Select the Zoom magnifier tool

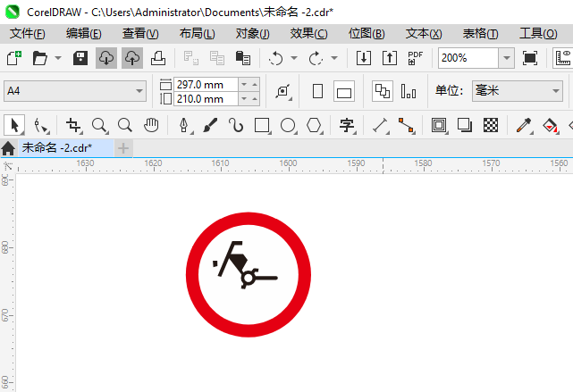pyautogui.click(x=99, y=126)
